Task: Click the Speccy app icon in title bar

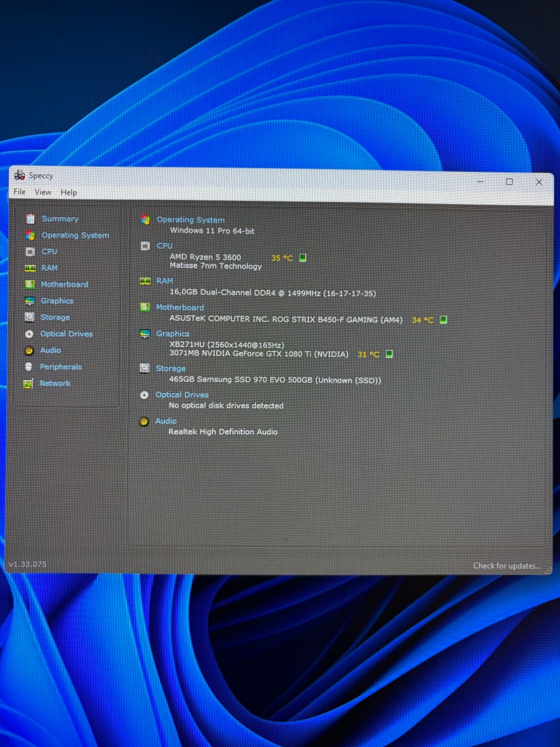Action: point(20,174)
